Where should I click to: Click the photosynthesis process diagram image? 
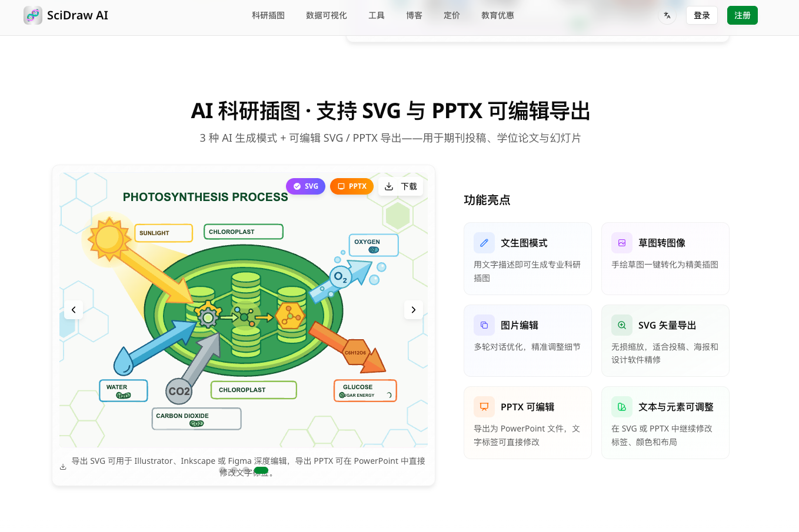tap(244, 310)
